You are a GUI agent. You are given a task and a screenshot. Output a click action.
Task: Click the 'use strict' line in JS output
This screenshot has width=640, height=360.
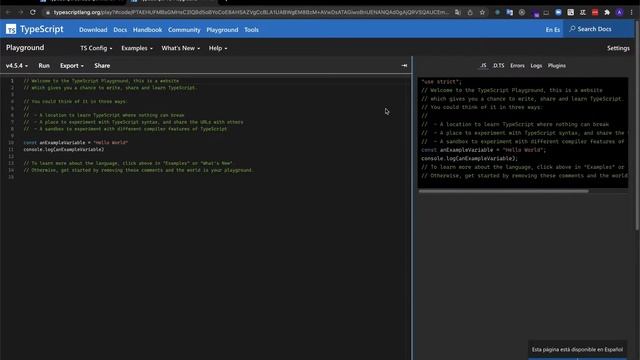(441, 82)
